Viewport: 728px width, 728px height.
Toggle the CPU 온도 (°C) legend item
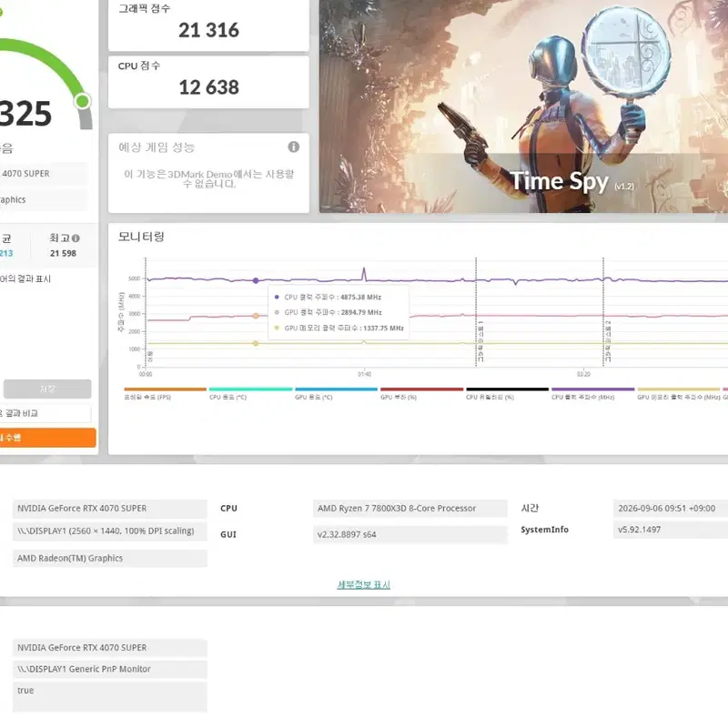coord(250,394)
